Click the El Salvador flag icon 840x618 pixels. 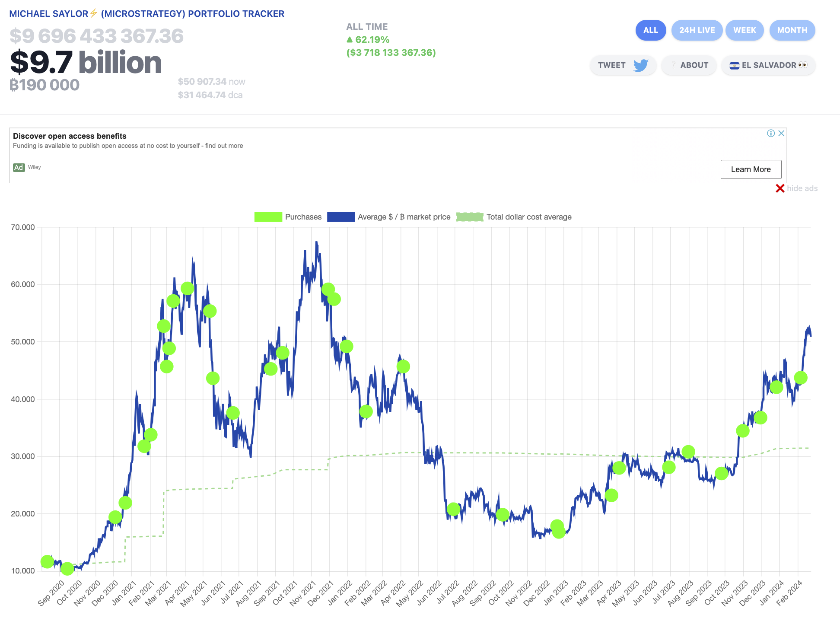[734, 66]
